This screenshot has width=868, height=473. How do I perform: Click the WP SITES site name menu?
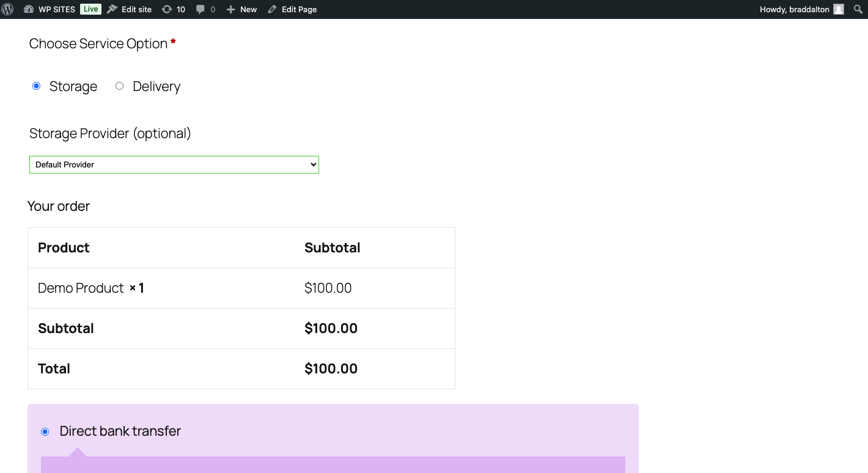coord(57,9)
